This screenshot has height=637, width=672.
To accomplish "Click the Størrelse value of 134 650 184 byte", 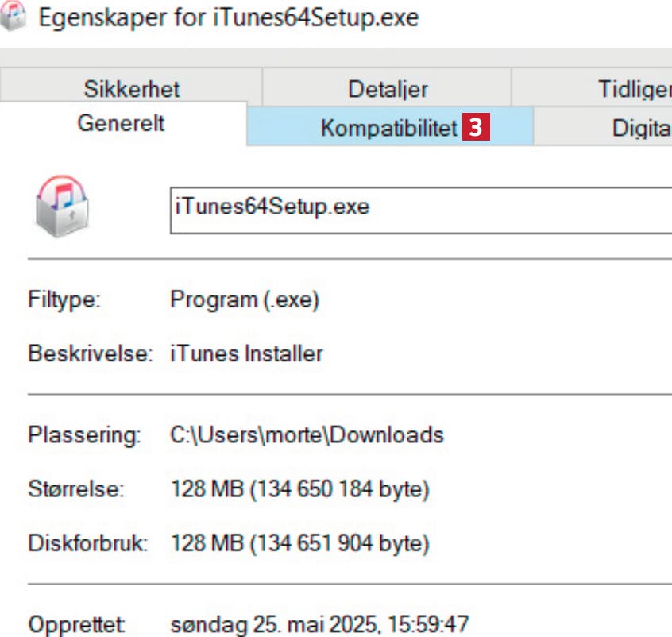I will (300, 490).
